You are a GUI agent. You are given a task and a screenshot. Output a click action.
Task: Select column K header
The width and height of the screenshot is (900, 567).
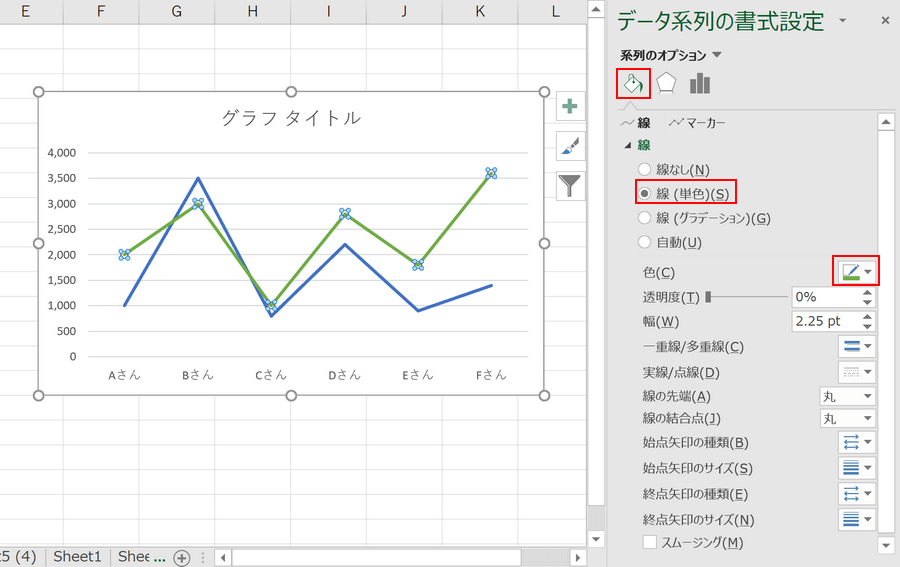coord(480,11)
